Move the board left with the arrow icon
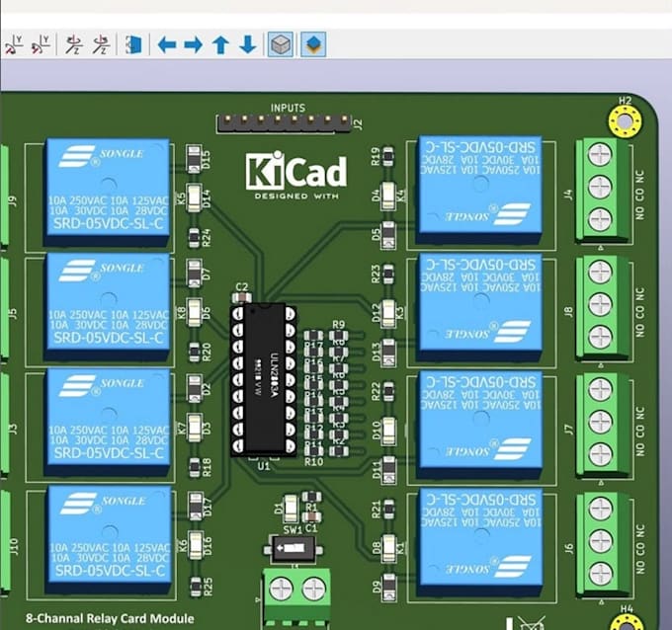Viewport: 672px width, 630px height. click(x=167, y=44)
